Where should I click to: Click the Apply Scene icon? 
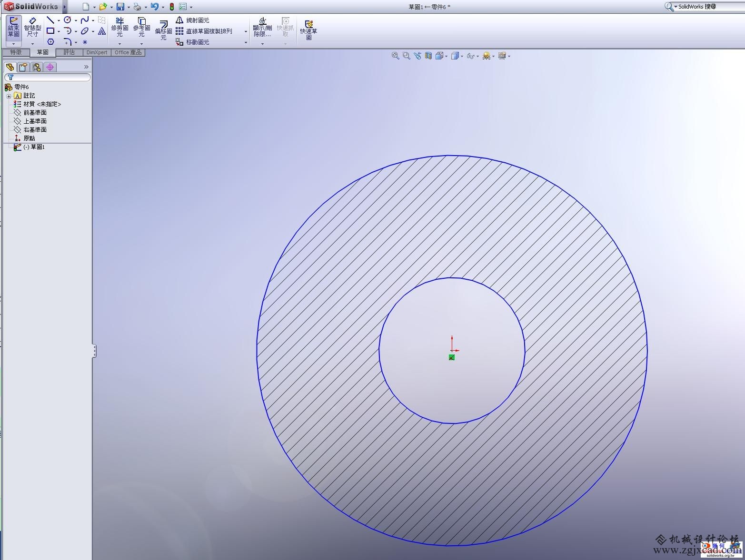click(x=486, y=56)
